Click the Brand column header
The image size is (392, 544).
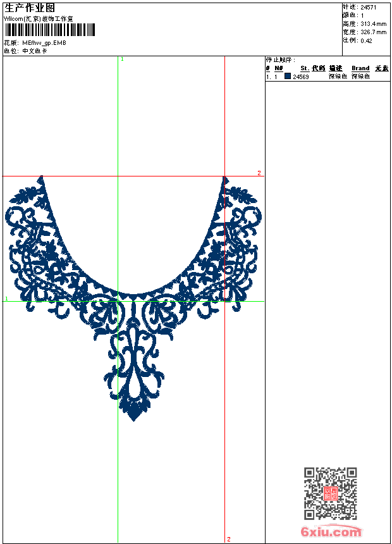coord(360,68)
